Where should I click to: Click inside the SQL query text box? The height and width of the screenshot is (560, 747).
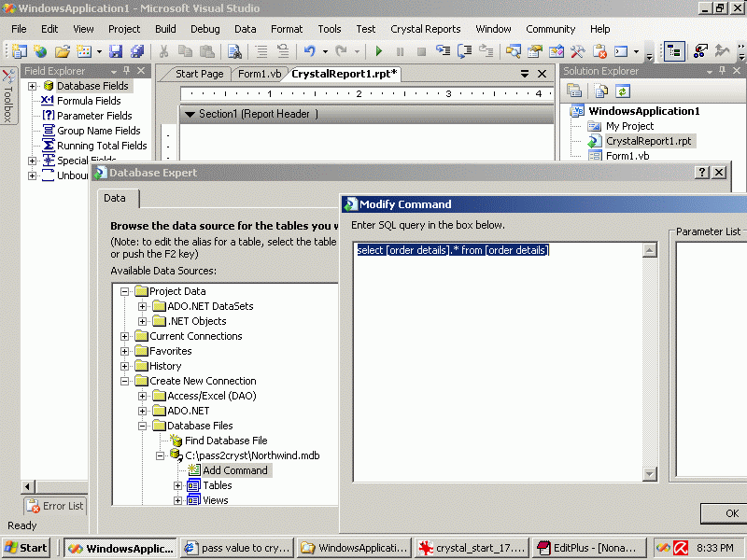499,362
